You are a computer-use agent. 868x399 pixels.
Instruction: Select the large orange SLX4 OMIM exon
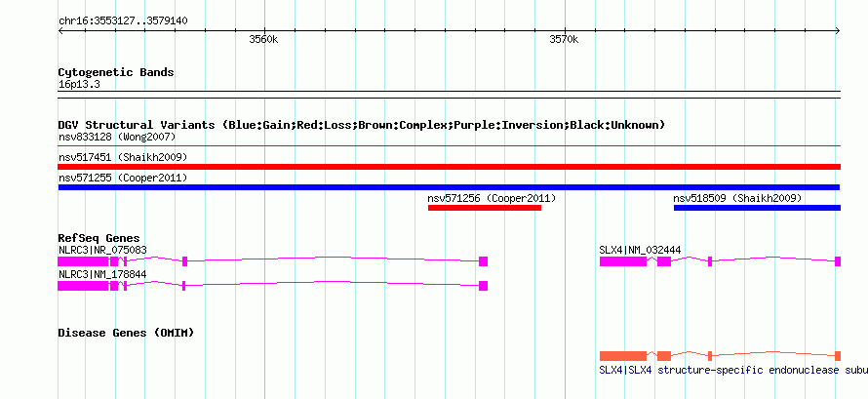coord(623,356)
